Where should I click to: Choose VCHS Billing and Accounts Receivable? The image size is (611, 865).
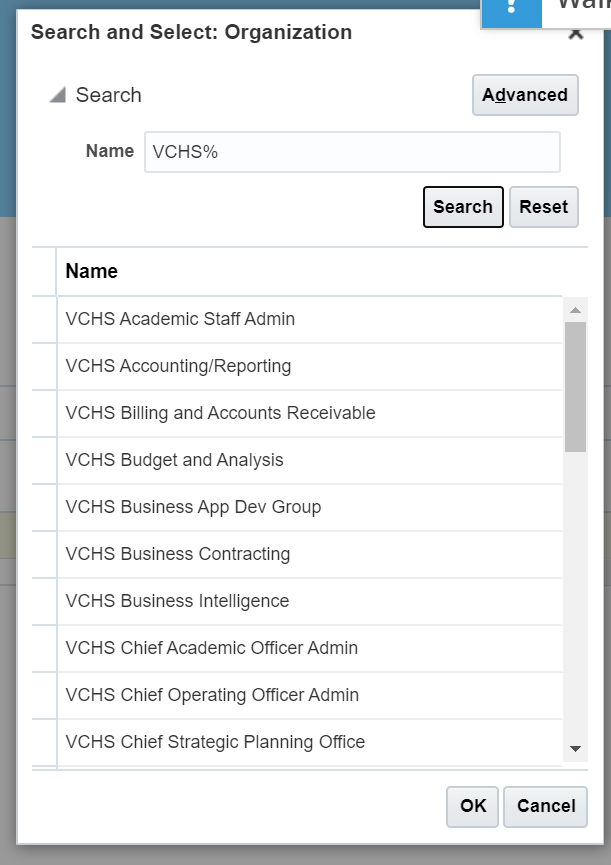(x=220, y=413)
